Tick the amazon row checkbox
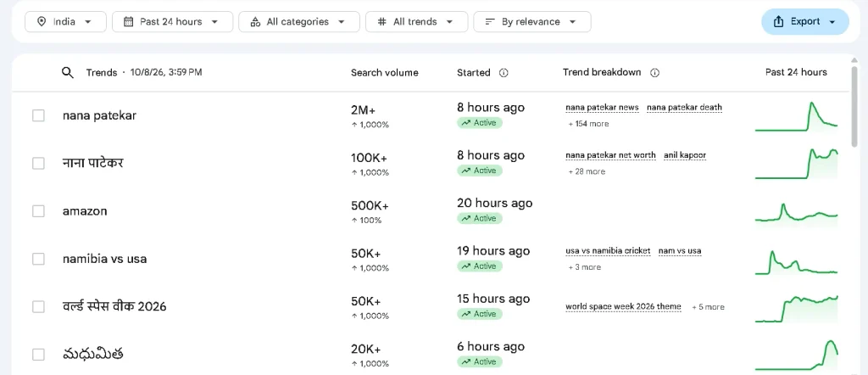Screen dimensions: 868x375 38,211
